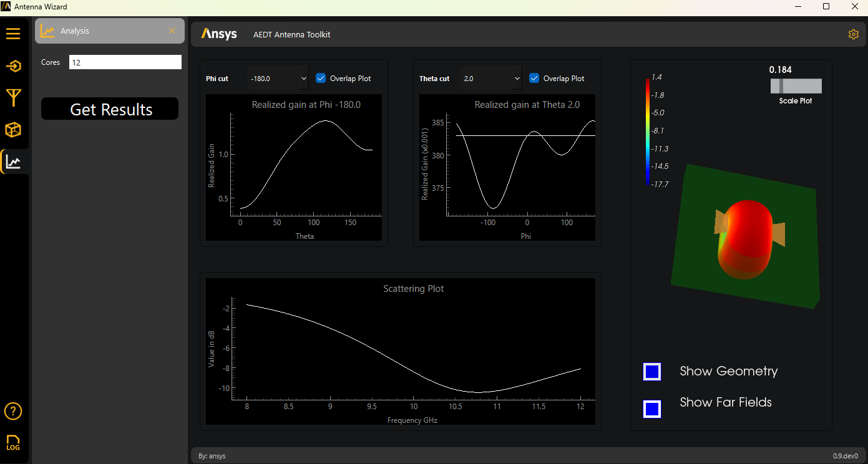This screenshot has height=464, width=868.
Task: Click the Ansys logo
Action: tap(219, 34)
